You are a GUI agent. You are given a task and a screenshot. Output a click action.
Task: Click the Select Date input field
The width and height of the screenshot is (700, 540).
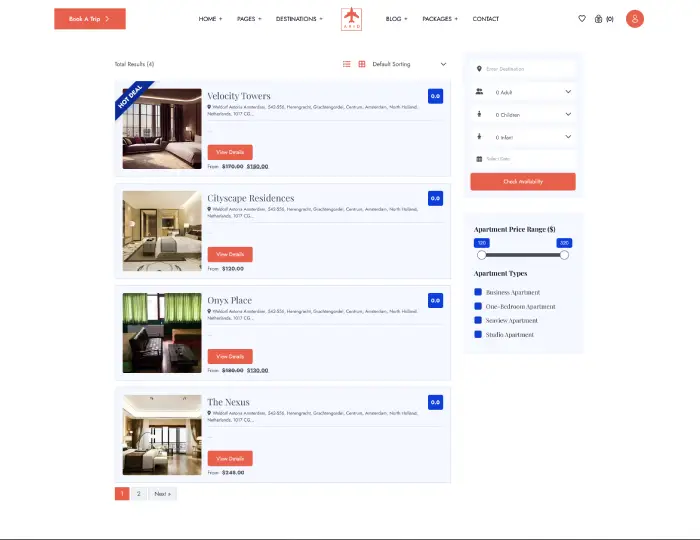tap(523, 159)
